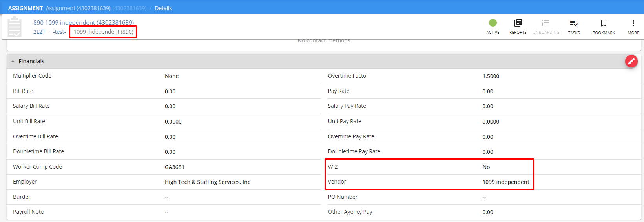
Task: Click the red pencil edit Financials button
Action: [x=631, y=61]
